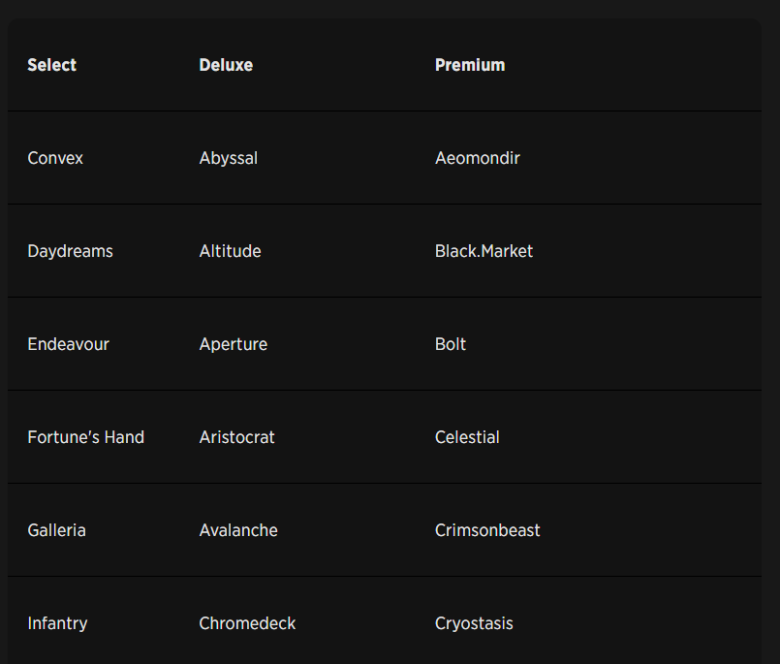Click the Celestial entry
The width and height of the screenshot is (780, 664).
click(467, 437)
